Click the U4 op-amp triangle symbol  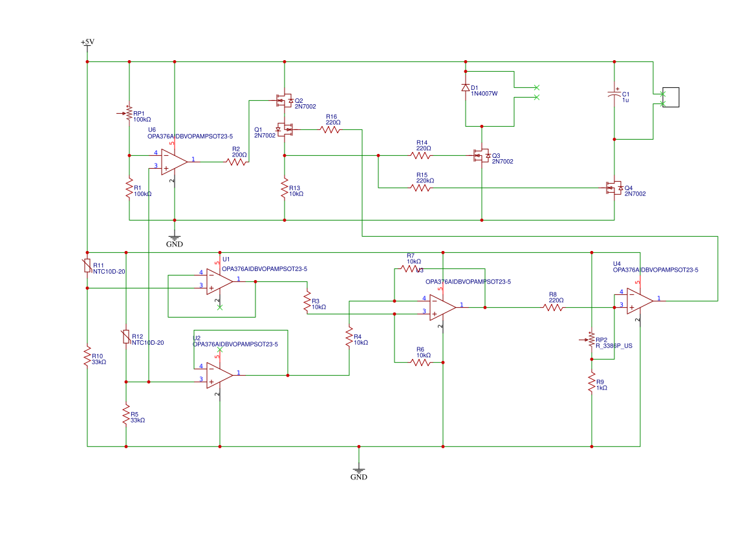pos(640,301)
